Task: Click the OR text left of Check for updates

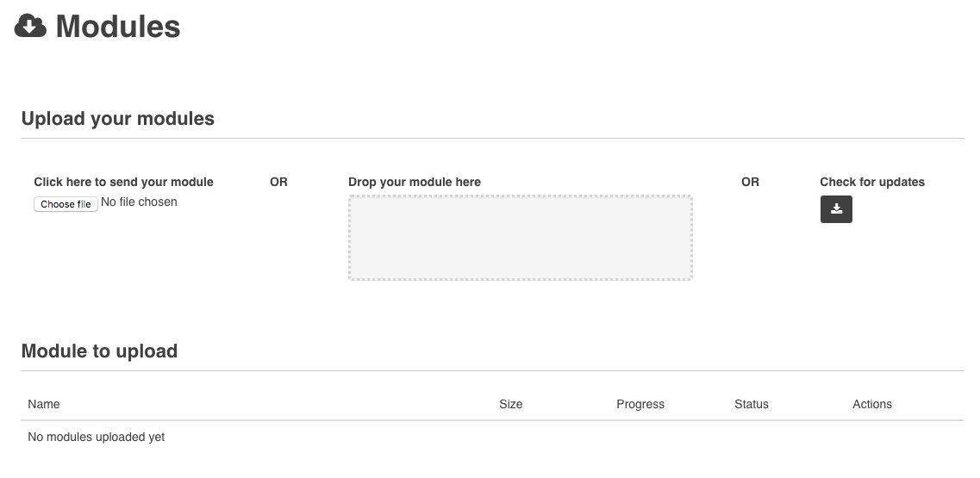Action: pyautogui.click(x=750, y=182)
